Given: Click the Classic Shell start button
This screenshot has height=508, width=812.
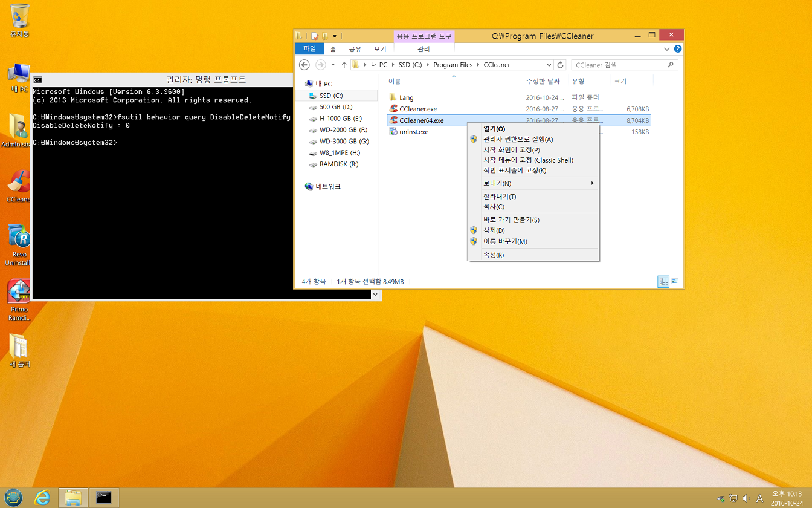Looking at the screenshot, I should click(13, 498).
